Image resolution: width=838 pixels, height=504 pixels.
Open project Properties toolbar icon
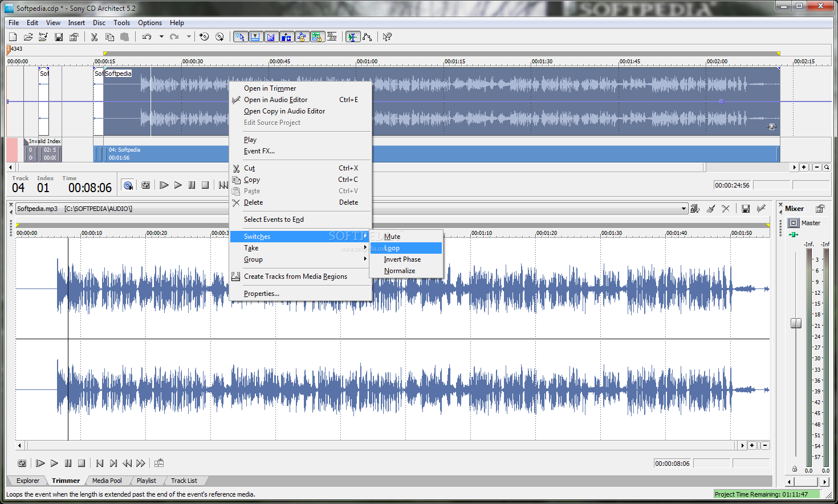(x=74, y=37)
